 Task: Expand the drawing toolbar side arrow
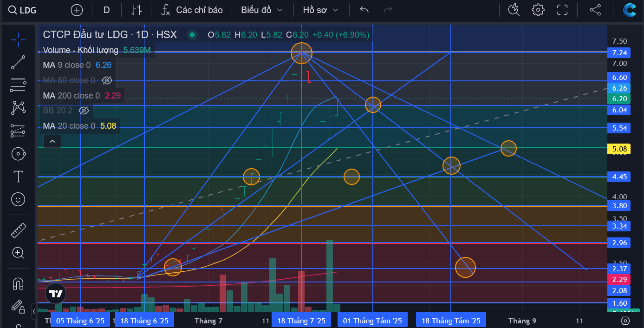(x=33, y=311)
